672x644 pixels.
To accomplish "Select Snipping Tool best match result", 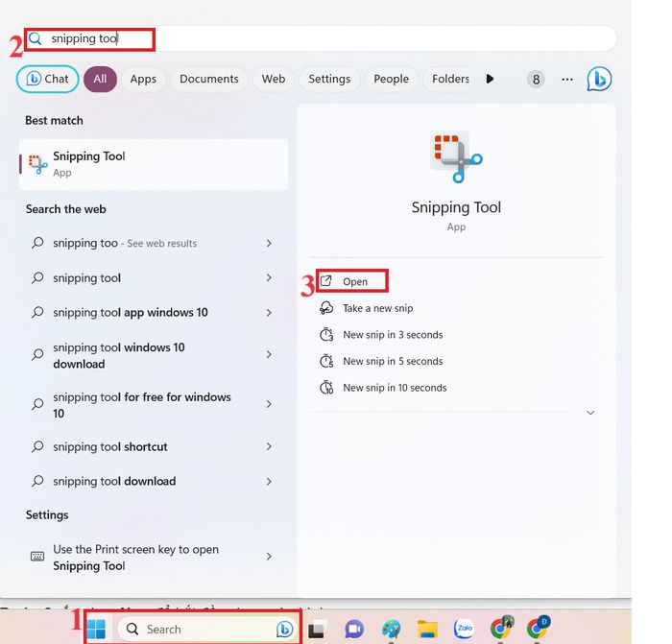I will click(154, 164).
